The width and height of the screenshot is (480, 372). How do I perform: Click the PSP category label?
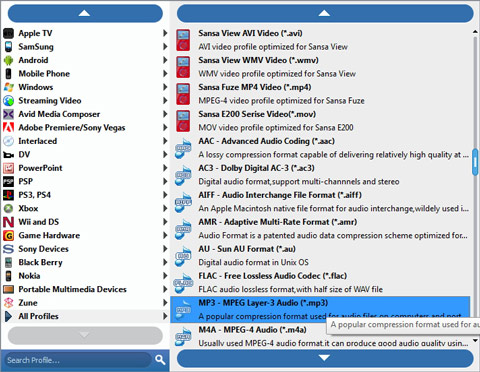[x=26, y=181]
